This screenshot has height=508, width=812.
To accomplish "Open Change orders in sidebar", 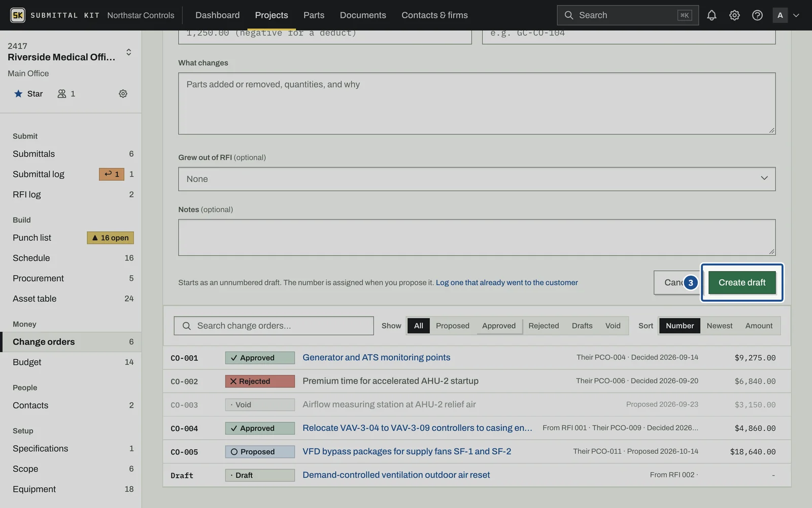I will click(71, 342).
